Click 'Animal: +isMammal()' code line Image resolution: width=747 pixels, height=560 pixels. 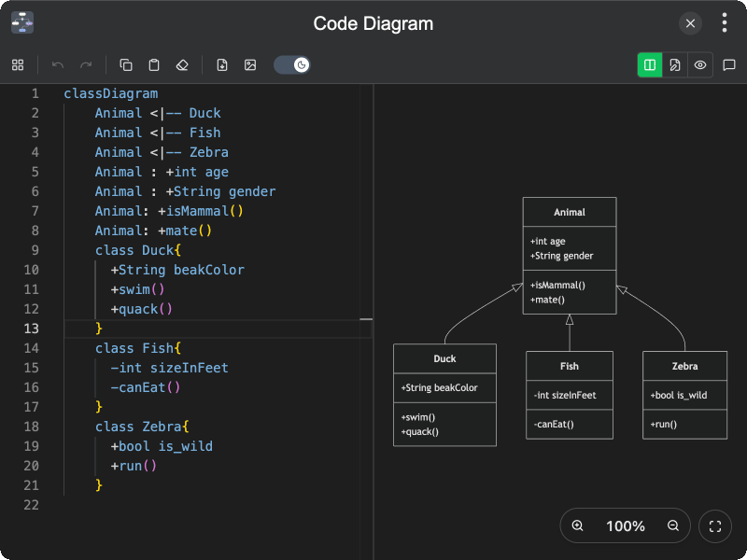point(169,211)
